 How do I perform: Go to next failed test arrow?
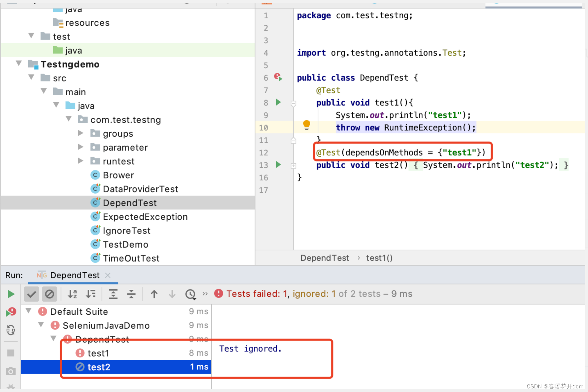(x=172, y=294)
